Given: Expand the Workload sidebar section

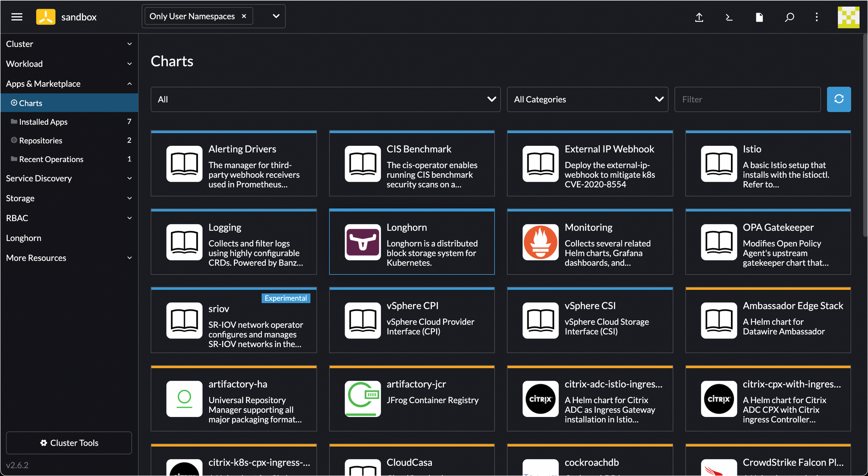Looking at the screenshot, I should (69, 64).
